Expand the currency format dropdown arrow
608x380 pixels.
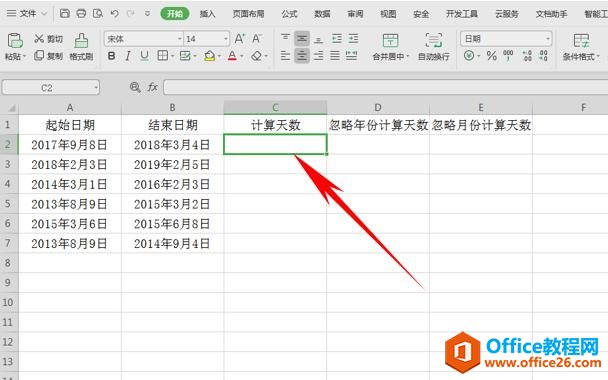[478, 57]
